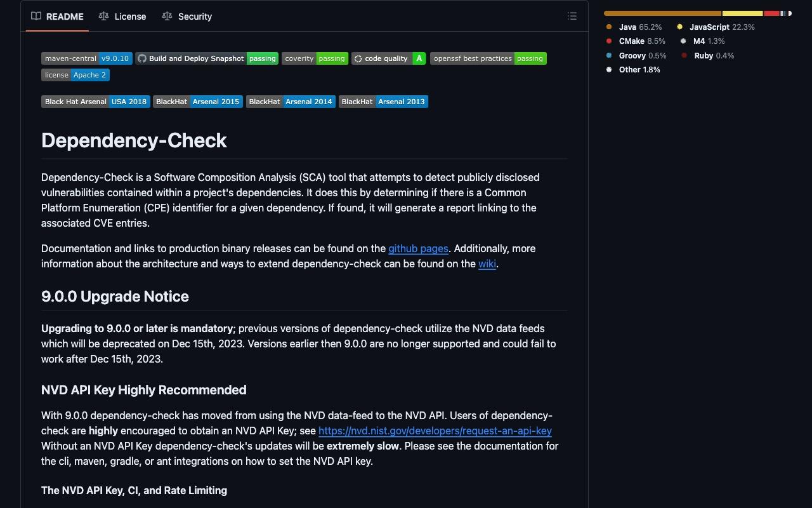
Task: Click the red CMake segment of language bar
Action: click(x=771, y=13)
